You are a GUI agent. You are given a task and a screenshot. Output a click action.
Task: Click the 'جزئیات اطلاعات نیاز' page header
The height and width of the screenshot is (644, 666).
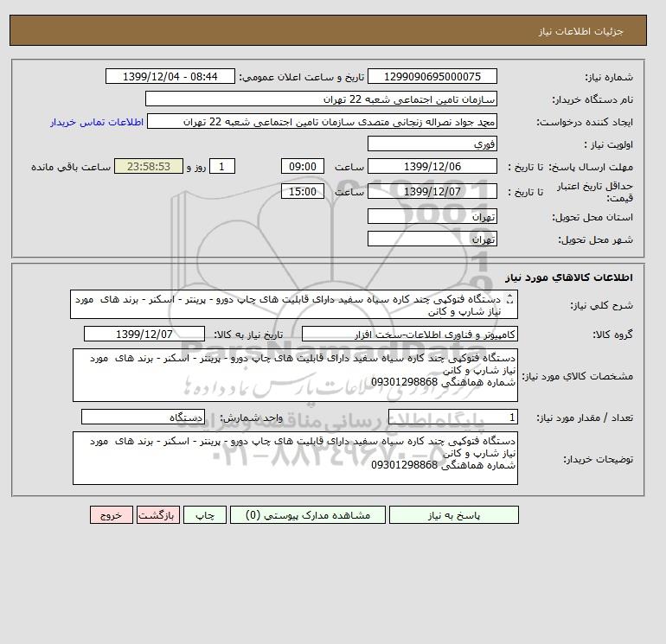[x=580, y=31]
